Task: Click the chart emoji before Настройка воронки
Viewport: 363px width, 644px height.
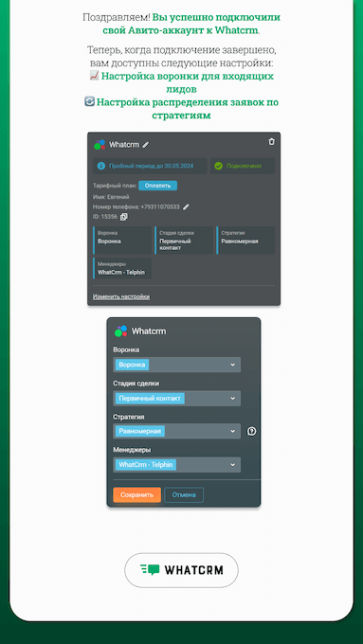Action: (94, 76)
